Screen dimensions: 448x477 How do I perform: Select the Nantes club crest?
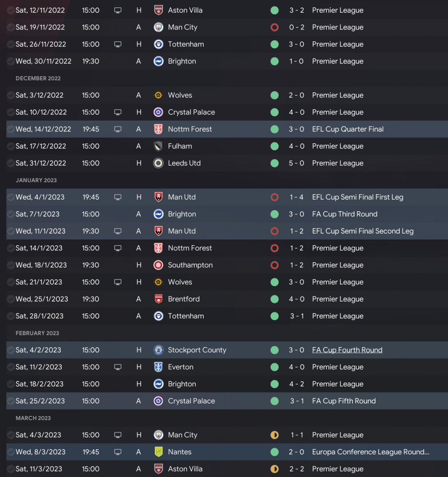pyautogui.click(x=158, y=452)
